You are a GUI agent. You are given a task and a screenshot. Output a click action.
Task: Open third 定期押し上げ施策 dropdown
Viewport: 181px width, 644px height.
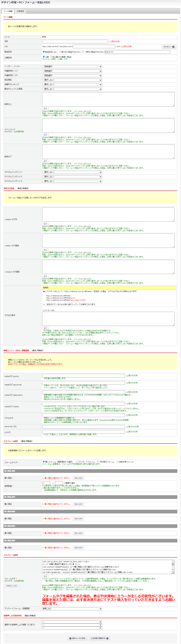pos(72,628)
